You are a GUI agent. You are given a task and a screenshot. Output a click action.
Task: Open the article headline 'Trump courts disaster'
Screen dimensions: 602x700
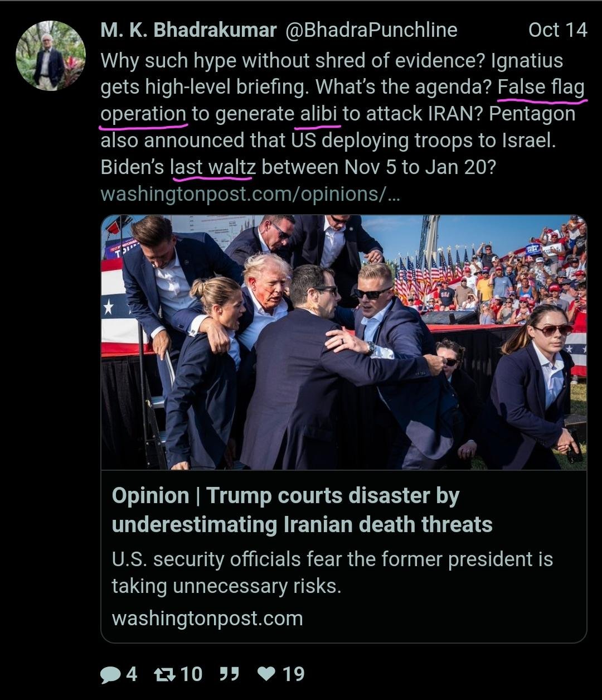[x=302, y=510]
